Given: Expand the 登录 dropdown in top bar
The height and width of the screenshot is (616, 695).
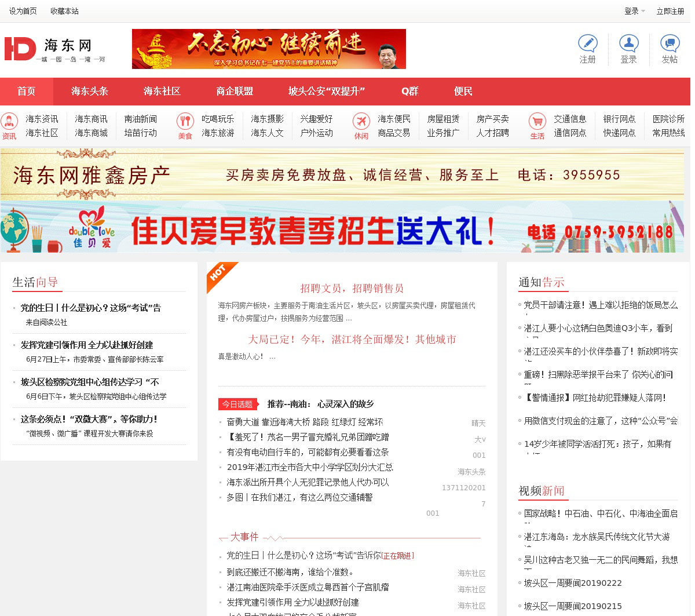Looking at the screenshot, I should pyautogui.click(x=634, y=11).
